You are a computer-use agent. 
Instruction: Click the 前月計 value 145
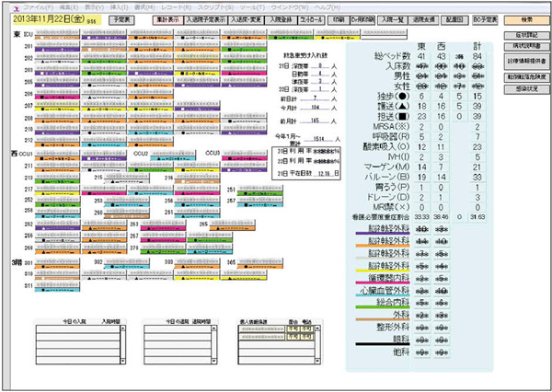coord(315,121)
